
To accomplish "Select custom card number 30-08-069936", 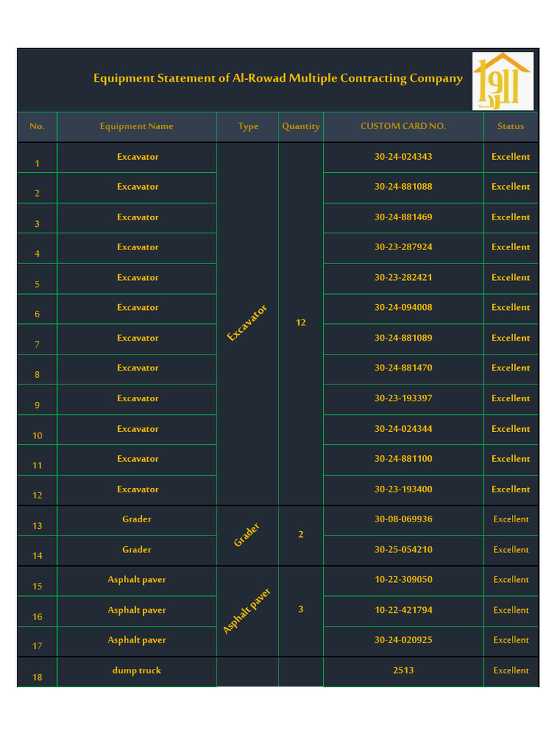I will (x=403, y=519).
